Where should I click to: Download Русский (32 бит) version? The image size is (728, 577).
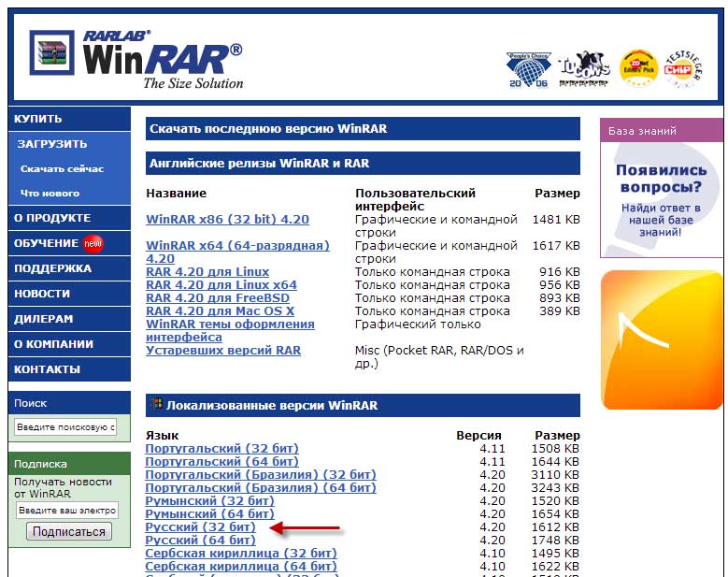tap(201, 527)
